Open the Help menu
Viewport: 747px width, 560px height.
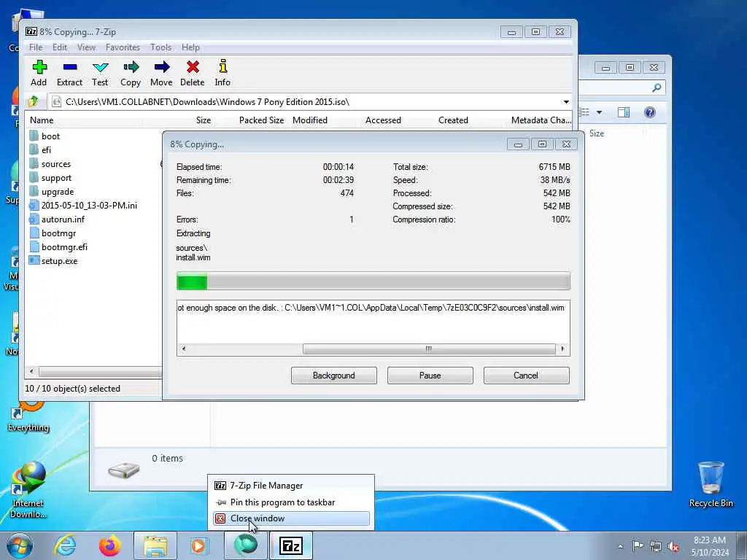tap(190, 47)
